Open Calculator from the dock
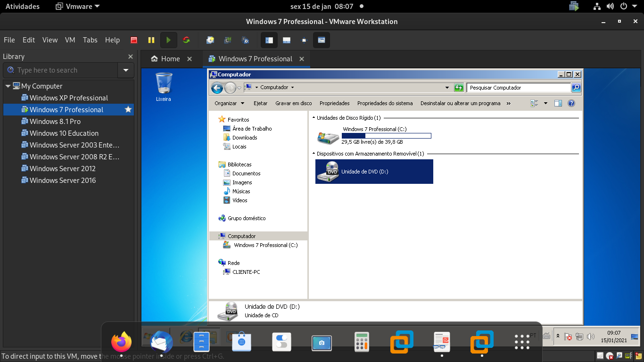The height and width of the screenshot is (362, 644). click(x=362, y=342)
